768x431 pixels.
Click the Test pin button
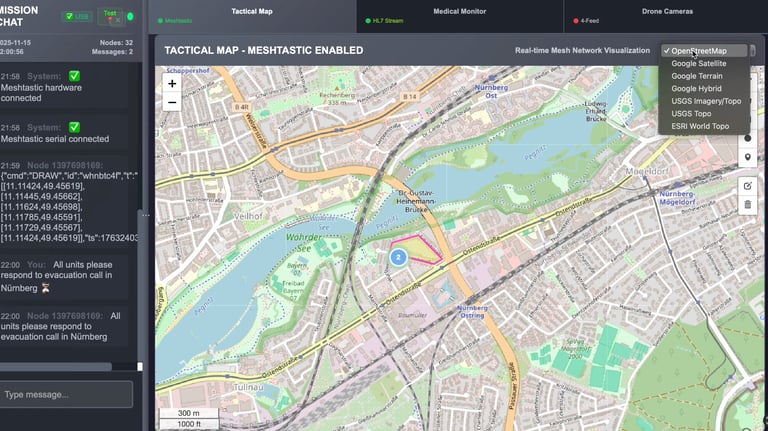110,16
